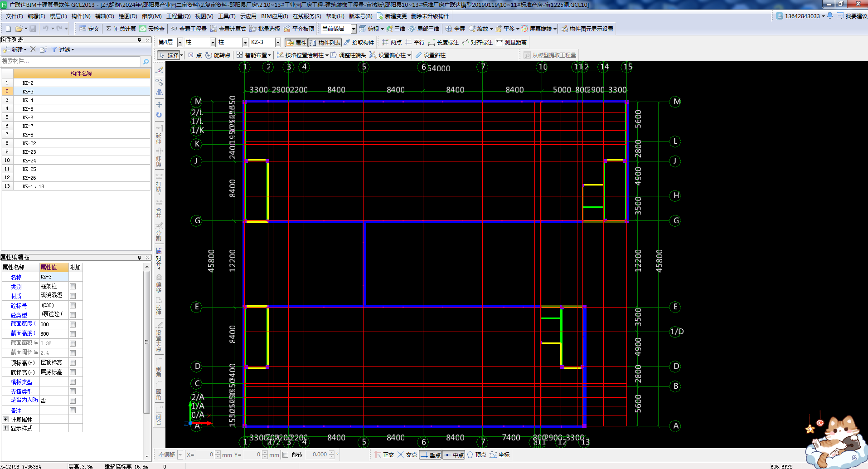This screenshot has height=469, width=868.
Task: Open 查看计算式 calculation formula view
Action: pos(228,29)
